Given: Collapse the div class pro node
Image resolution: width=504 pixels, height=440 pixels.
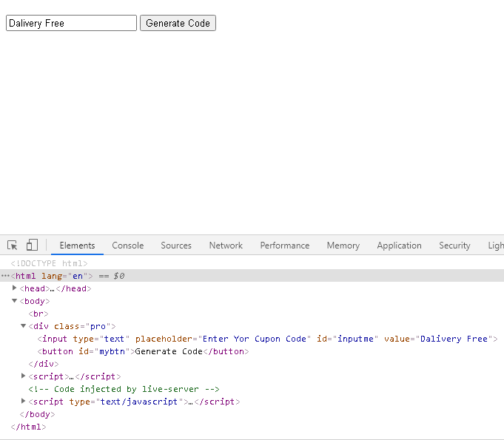Looking at the screenshot, I should click(x=23, y=326).
